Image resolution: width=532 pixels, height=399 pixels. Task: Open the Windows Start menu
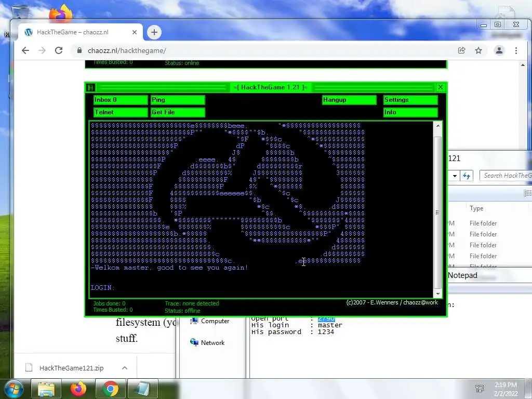[x=14, y=389]
